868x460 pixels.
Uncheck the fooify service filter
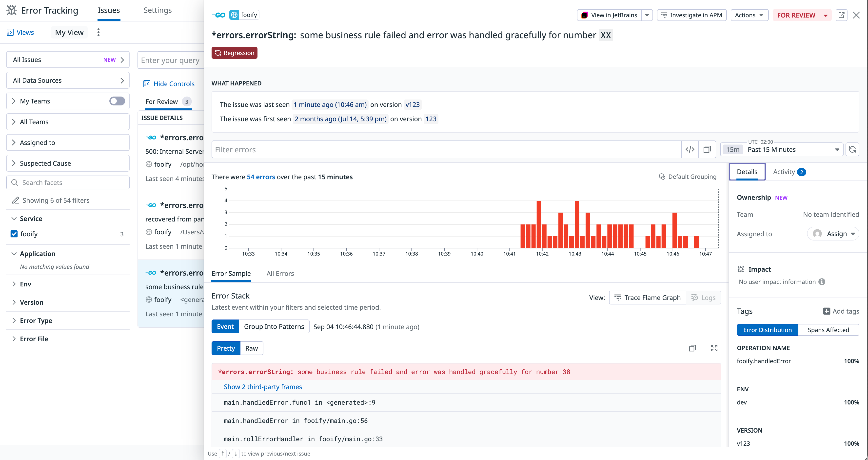(x=14, y=234)
